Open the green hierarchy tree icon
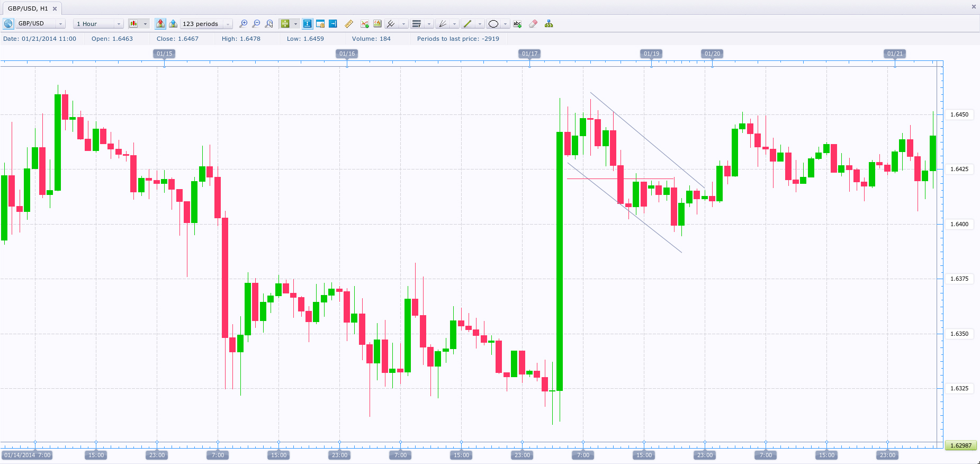This screenshot has width=980, height=464. point(549,24)
